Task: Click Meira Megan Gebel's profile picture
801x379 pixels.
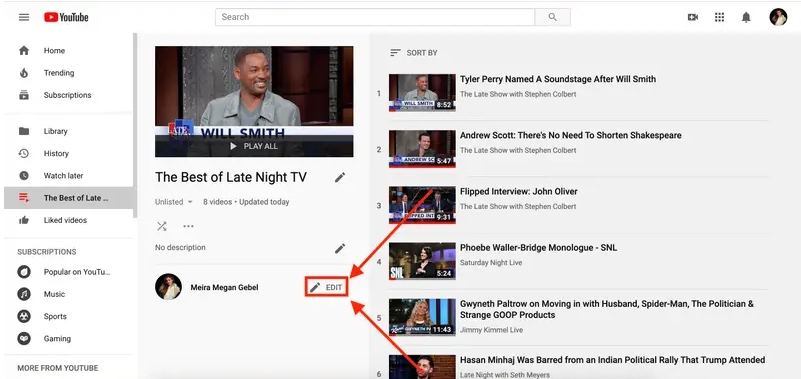Action: click(168, 287)
